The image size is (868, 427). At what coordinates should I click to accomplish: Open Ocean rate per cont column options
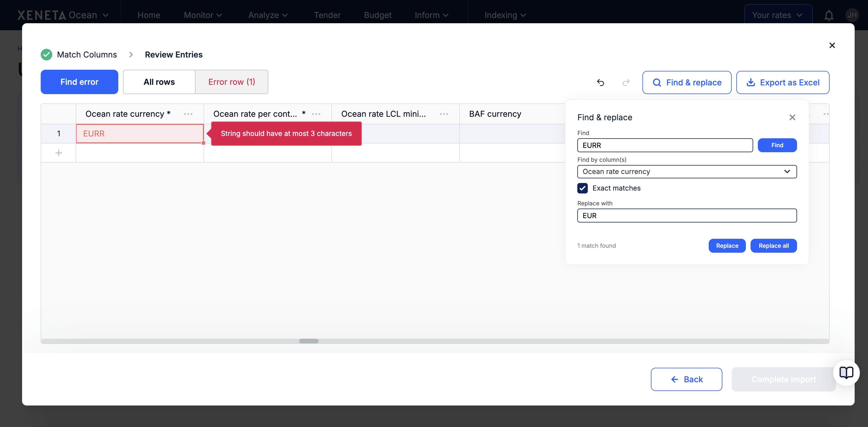pos(316,114)
